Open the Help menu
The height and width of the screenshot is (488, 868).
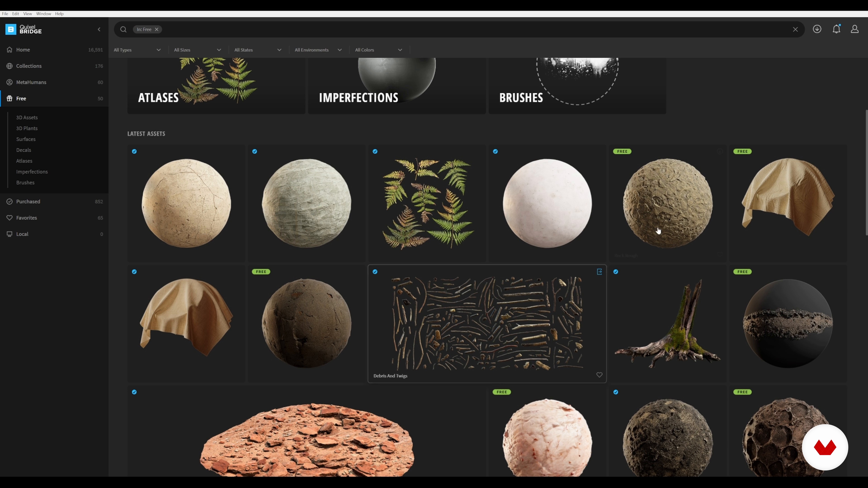59,14
